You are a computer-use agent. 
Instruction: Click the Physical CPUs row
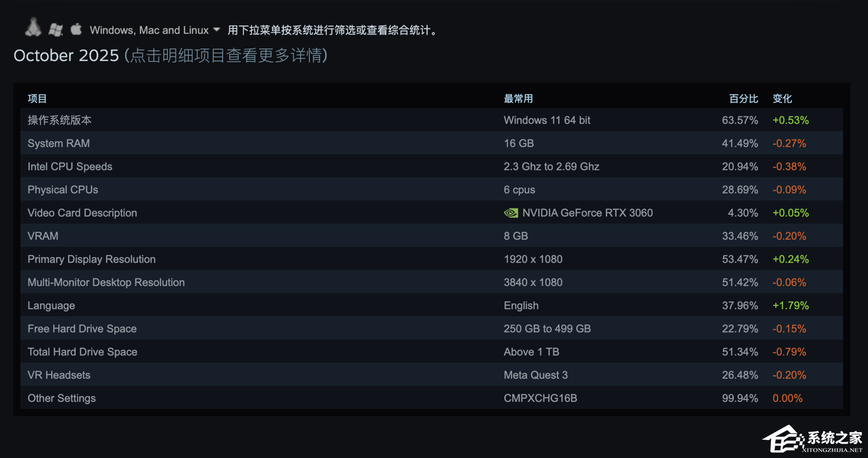(x=63, y=189)
